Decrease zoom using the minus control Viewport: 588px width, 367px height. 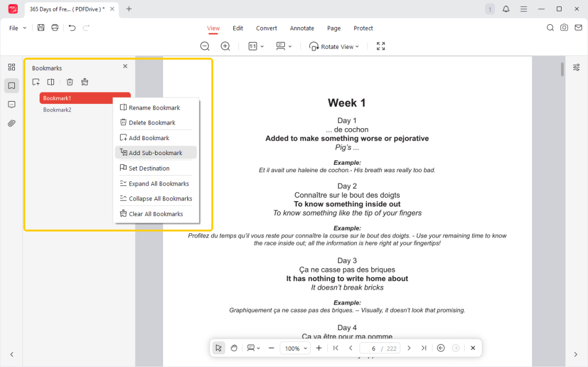tap(270, 347)
